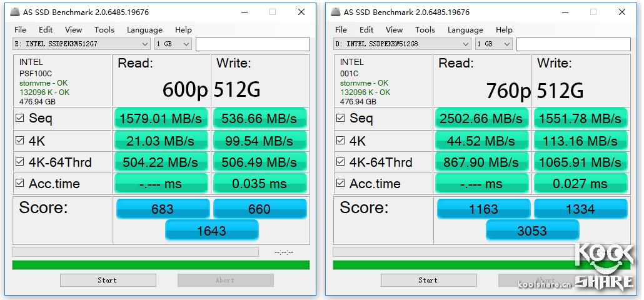The width and height of the screenshot is (644, 300).
Task: Open 1 GB size dropdown in right window
Action: pyautogui.click(x=494, y=44)
